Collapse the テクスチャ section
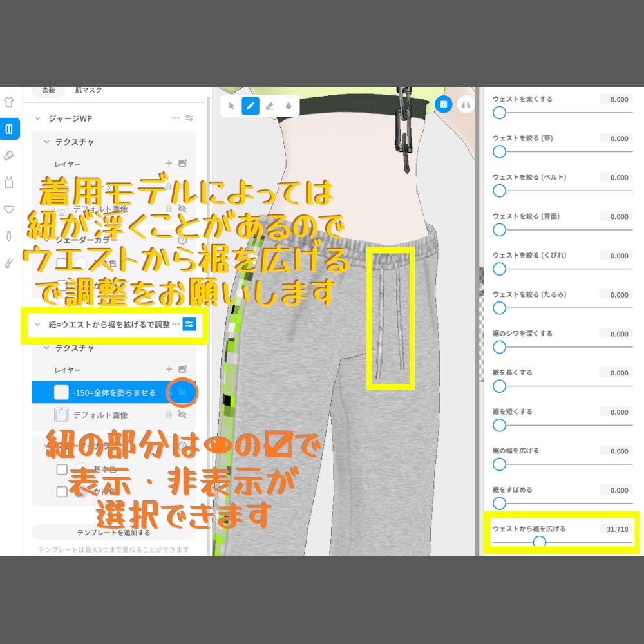The image size is (644, 644). point(46,142)
